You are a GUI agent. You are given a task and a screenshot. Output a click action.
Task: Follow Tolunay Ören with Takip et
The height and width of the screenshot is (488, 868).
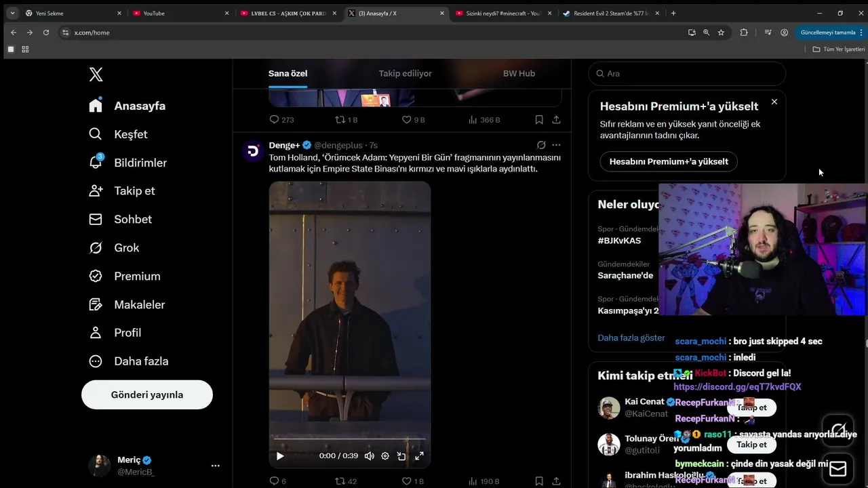pyautogui.click(x=751, y=445)
